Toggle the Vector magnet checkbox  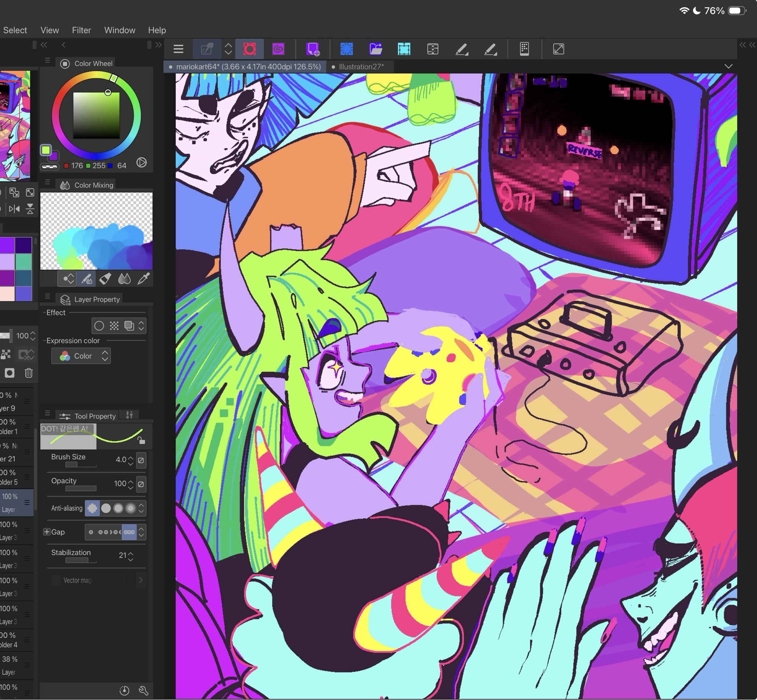[x=56, y=580]
